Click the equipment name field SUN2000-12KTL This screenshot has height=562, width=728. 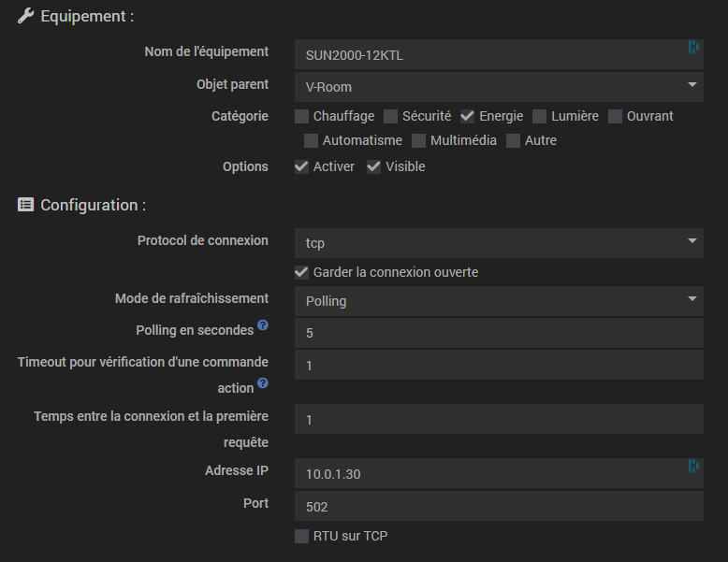499,54
